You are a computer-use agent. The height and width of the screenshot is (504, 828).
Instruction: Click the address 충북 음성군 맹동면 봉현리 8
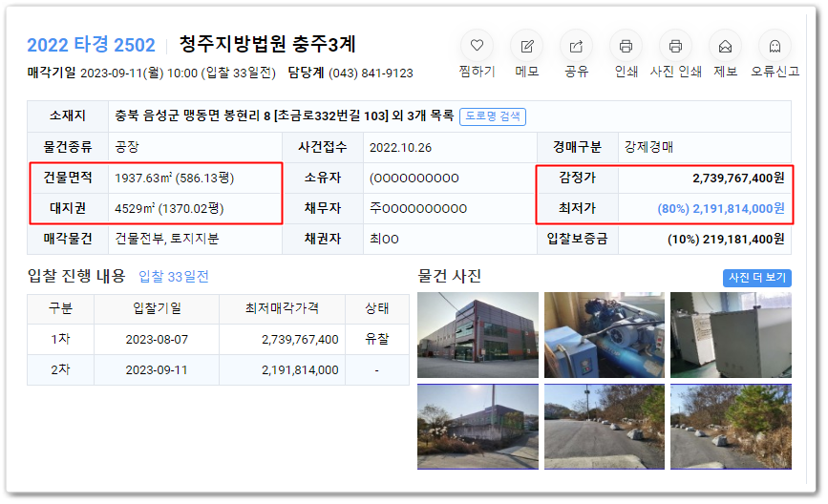pyautogui.click(x=192, y=115)
